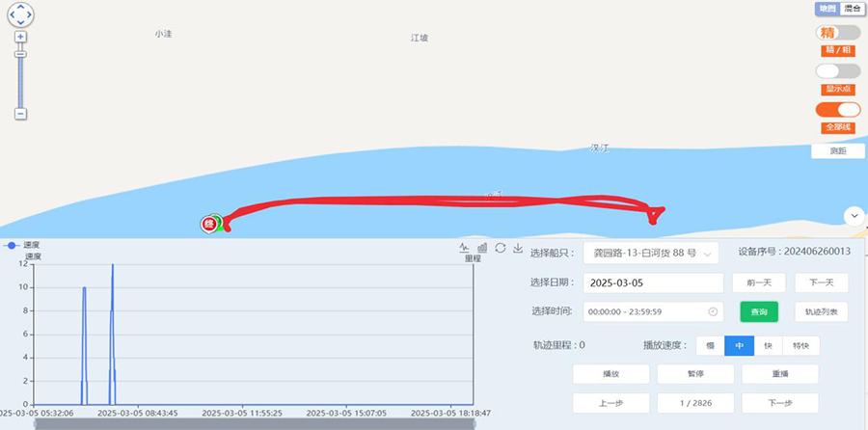868x430 pixels.
Task: Expand the round chevron panel button
Action: coord(853,216)
